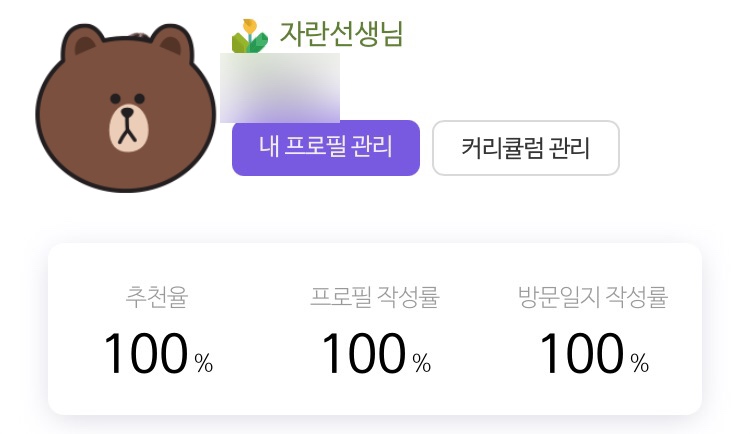Image resolution: width=750 pixels, height=434 pixels.
Task: Click the bear avatar's beige muzzle
Action: click(128, 127)
